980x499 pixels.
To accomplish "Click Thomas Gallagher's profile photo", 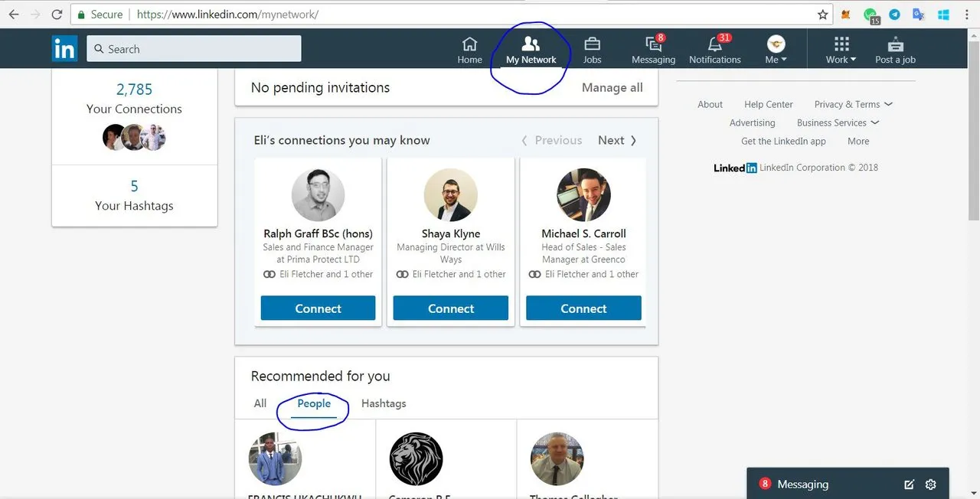I will coord(557,458).
